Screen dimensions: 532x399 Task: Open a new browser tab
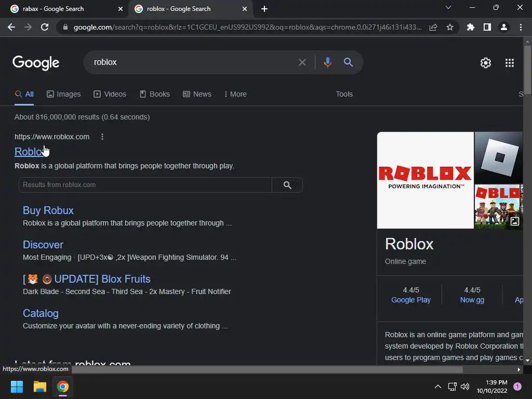pos(264,9)
